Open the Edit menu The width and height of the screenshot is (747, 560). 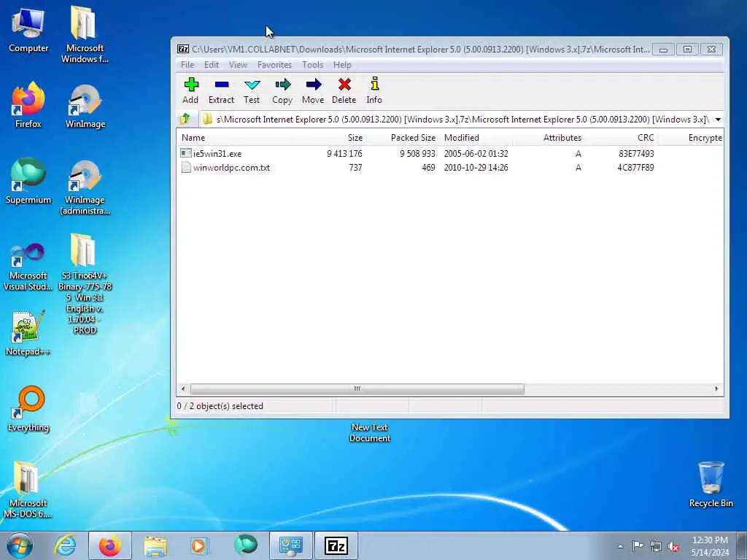click(212, 65)
